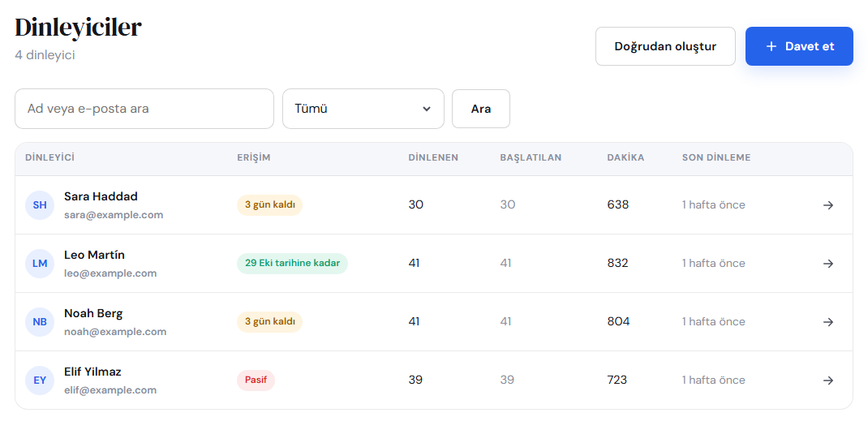The image size is (868, 430).
Task: Click email sara@example.com
Action: [x=114, y=215]
